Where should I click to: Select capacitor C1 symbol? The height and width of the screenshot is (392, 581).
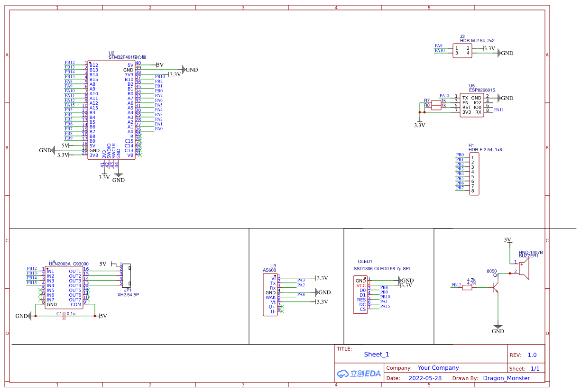[x=64, y=316]
